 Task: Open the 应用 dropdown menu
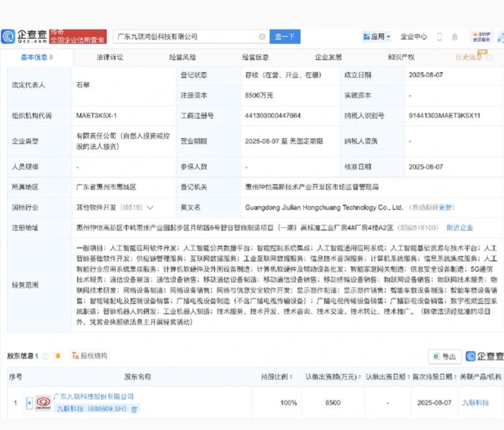[x=376, y=37]
